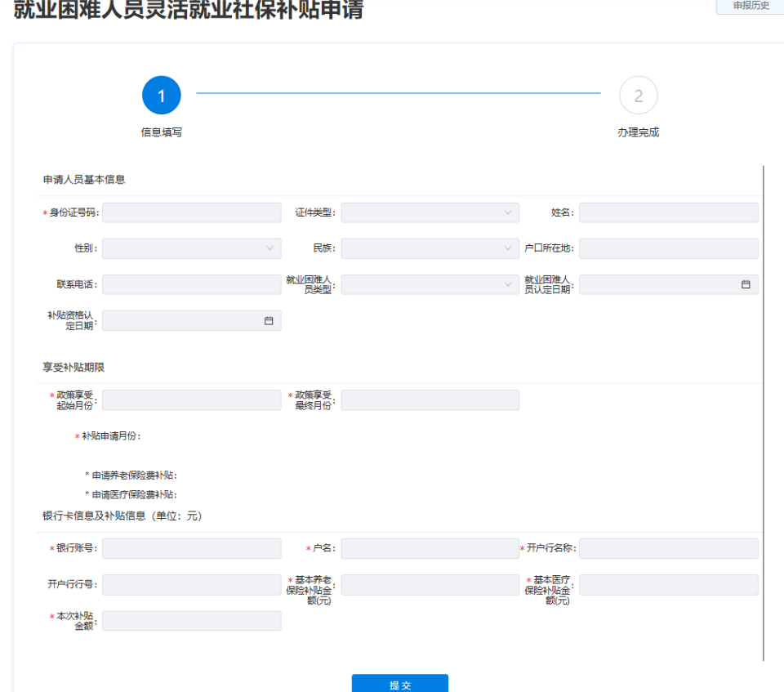This screenshot has height=692, width=784.
Task: Click the 本次补贴金额 input field
Action: click(191, 620)
